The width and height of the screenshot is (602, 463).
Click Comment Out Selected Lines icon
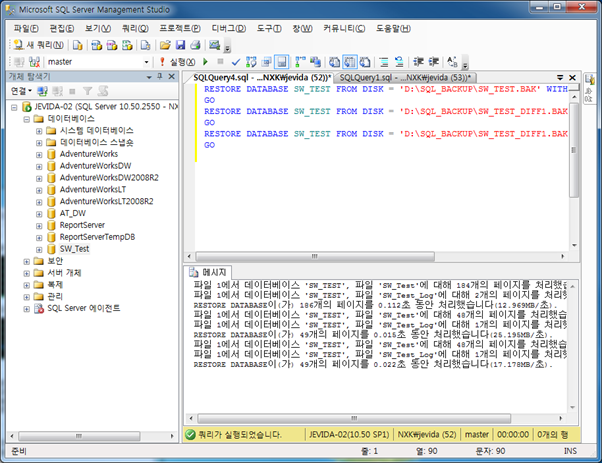click(x=384, y=62)
